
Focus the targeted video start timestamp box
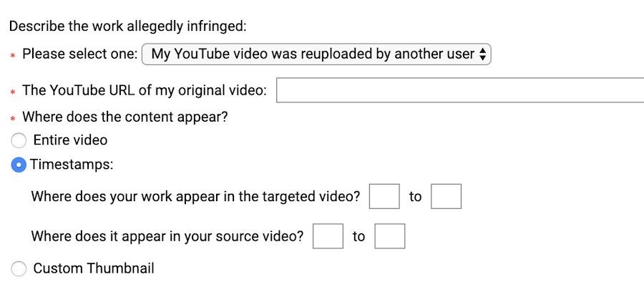[x=384, y=196]
